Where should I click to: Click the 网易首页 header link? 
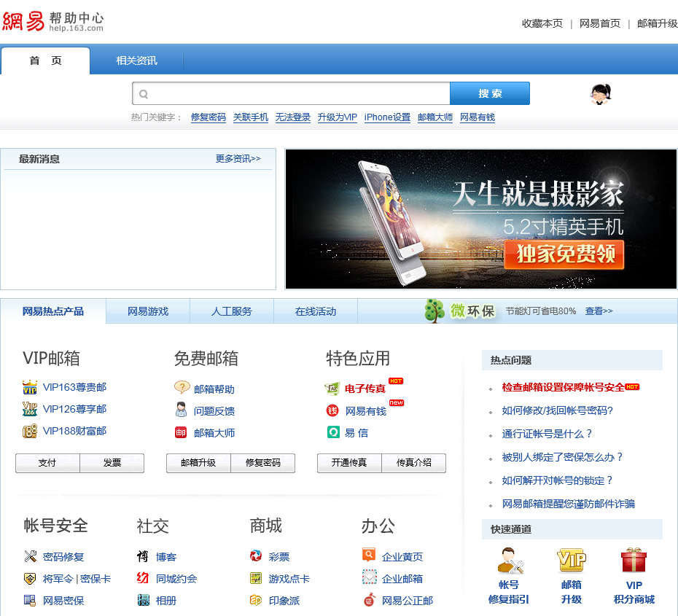point(600,23)
